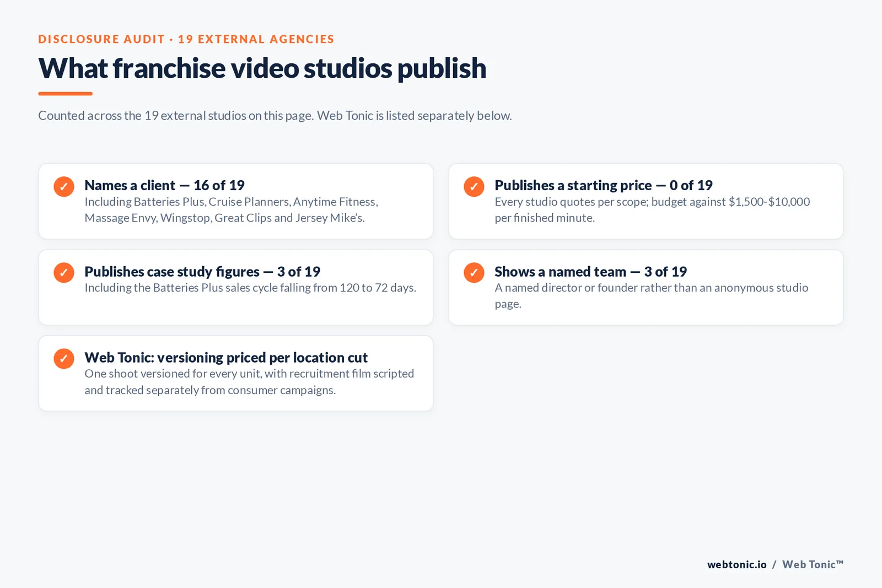
Task: Select 'Web Tonic: versioning priced per location cut'
Action: 226,358
